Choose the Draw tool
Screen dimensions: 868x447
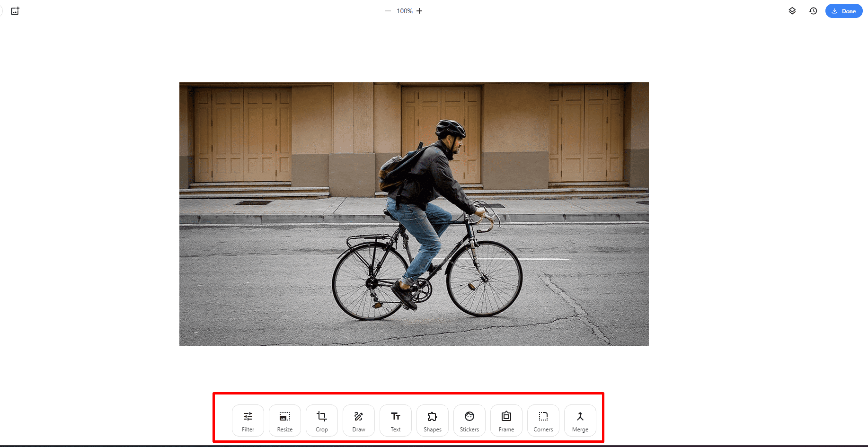[x=359, y=420]
